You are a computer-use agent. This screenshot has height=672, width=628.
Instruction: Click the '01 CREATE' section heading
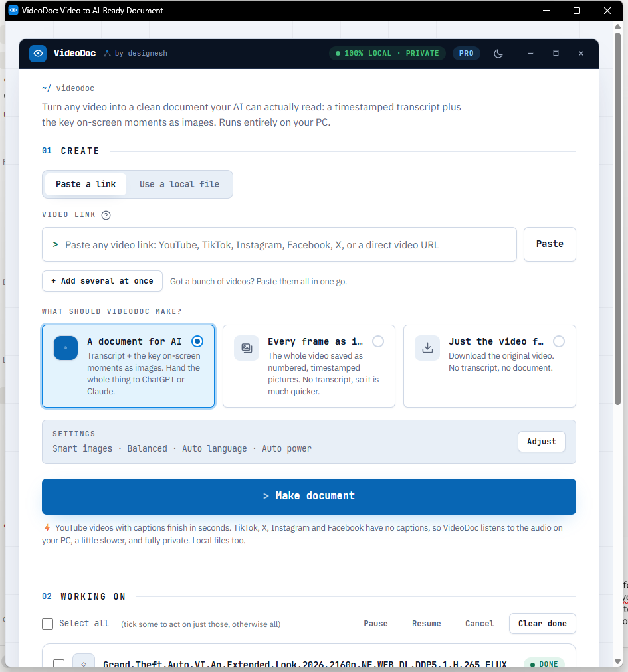[71, 151]
